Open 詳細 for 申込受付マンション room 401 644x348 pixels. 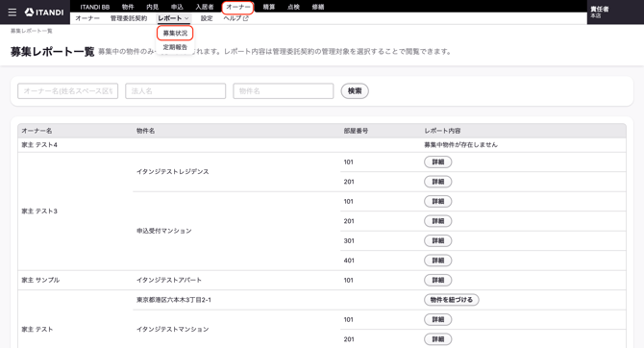click(437, 261)
